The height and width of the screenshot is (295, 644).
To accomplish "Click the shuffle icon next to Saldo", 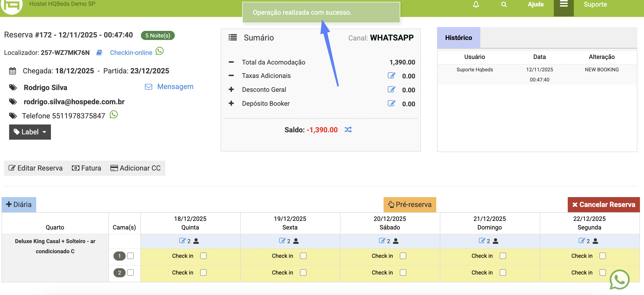I will 348,130.
